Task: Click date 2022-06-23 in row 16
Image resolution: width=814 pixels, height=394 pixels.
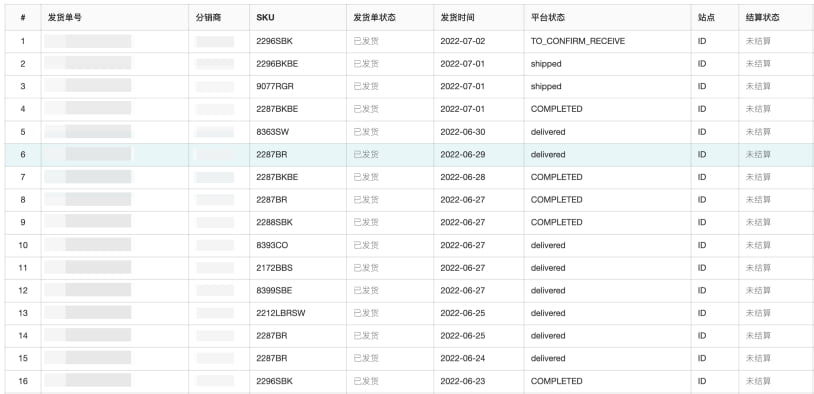Action: point(463,381)
